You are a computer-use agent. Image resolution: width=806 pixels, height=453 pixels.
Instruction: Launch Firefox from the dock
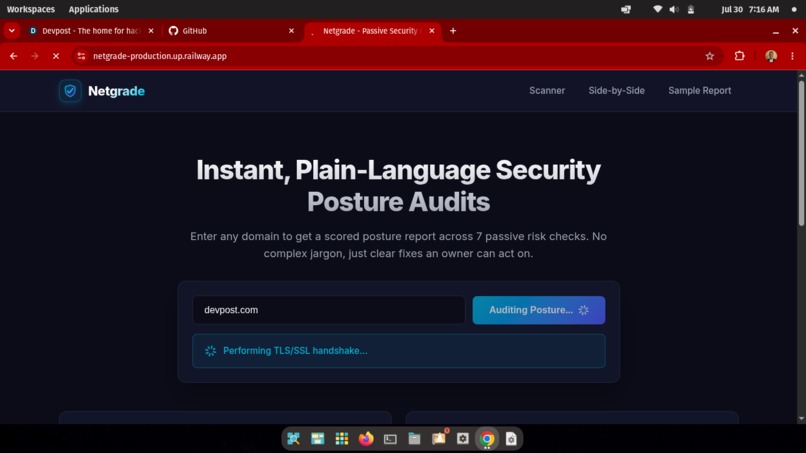(x=366, y=439)
